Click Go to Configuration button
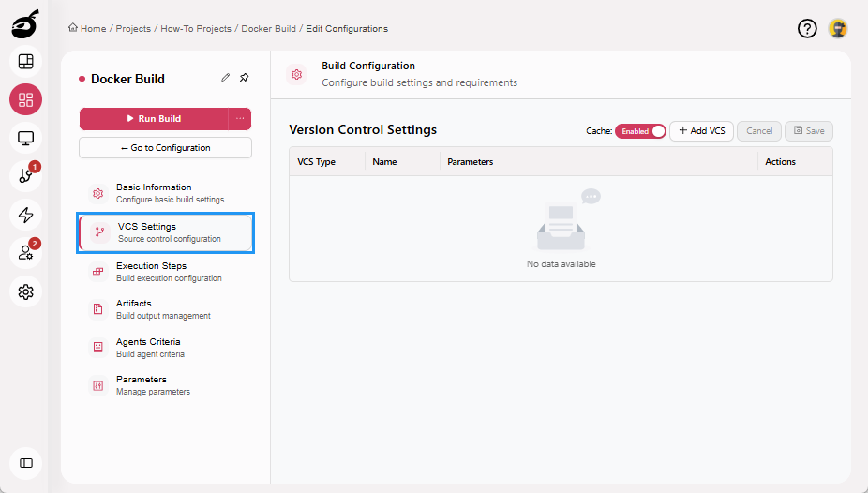868x493 pixels. click(166, 148)
